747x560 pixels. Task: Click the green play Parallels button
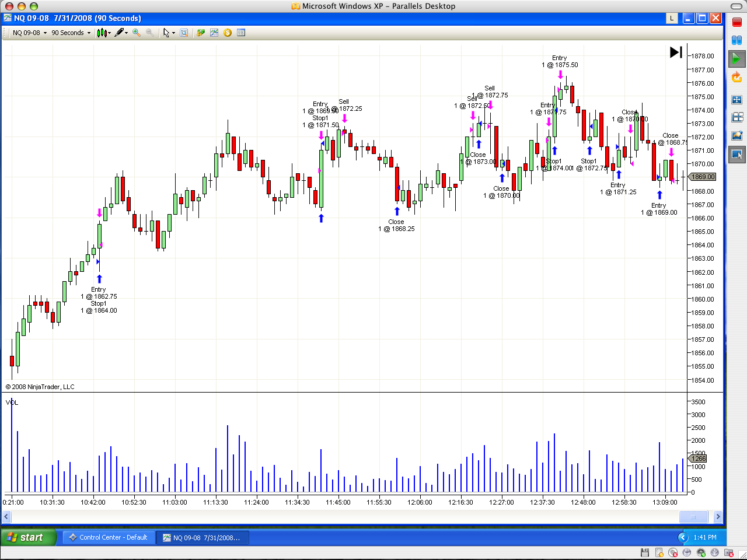(x=736, y=58)
